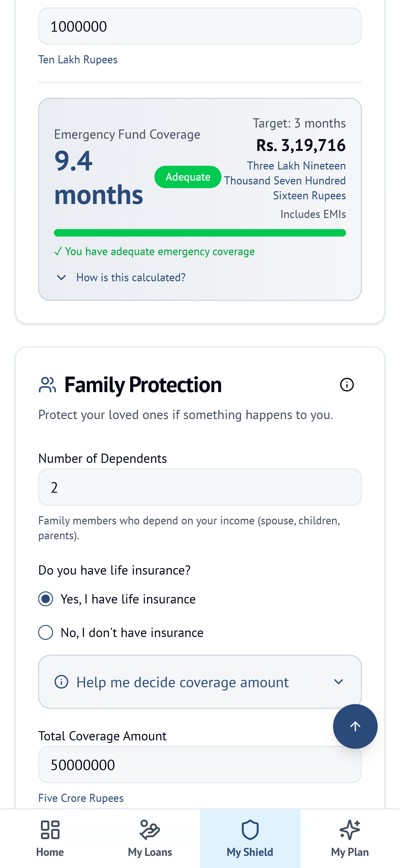The width and height of the screenshot is (400, 868).
Task: Click the Adequate status badge
Action: (x=188, y=177)
